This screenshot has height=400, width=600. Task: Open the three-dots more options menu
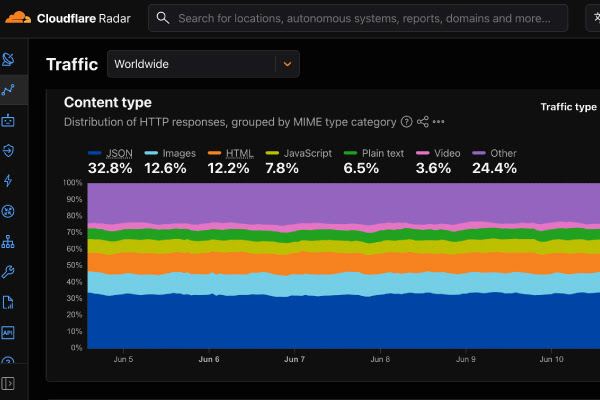(439, 122)
